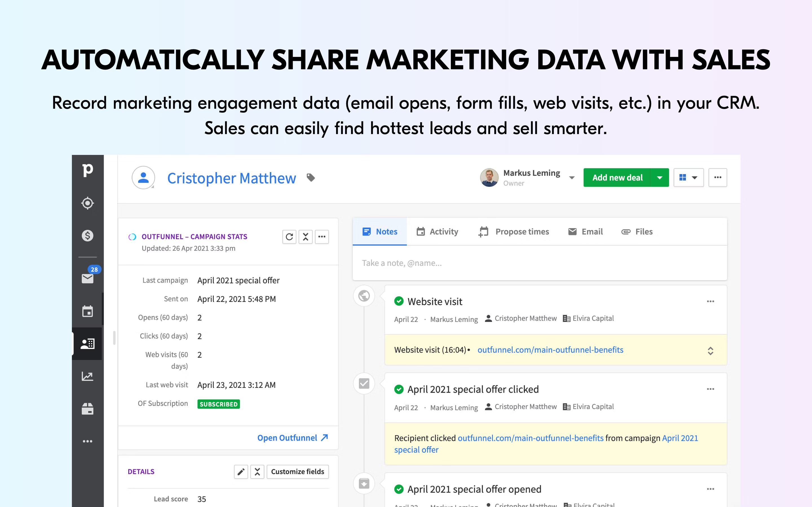Viewport: 812px width, 507px height.
Task: Switch to the Email tab
Action: (586, 232)
